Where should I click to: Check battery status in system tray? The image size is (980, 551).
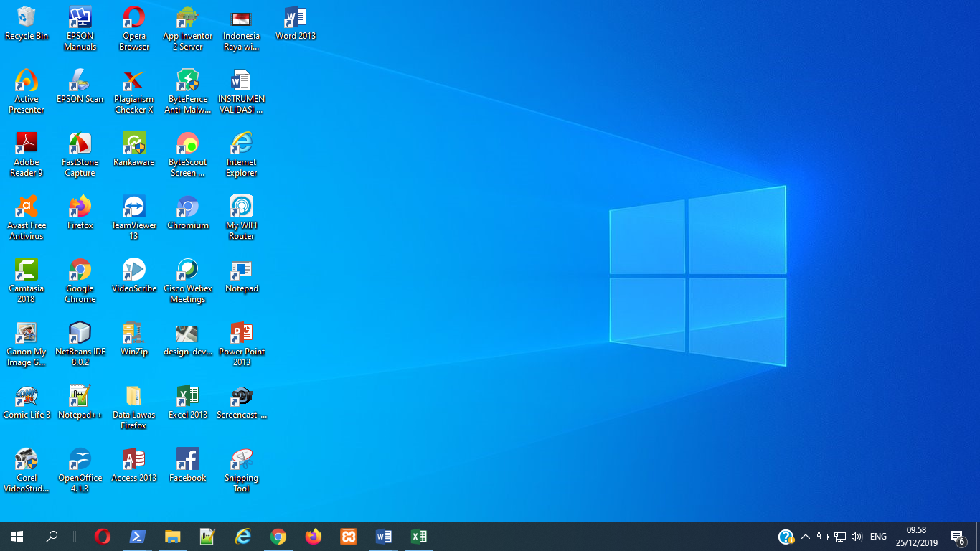[x=823, y=537]
